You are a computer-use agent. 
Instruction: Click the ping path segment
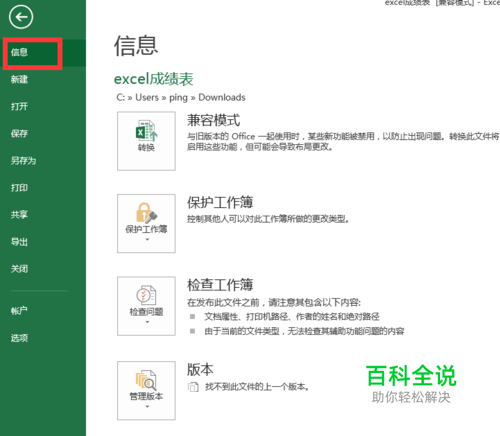point(178,98)
